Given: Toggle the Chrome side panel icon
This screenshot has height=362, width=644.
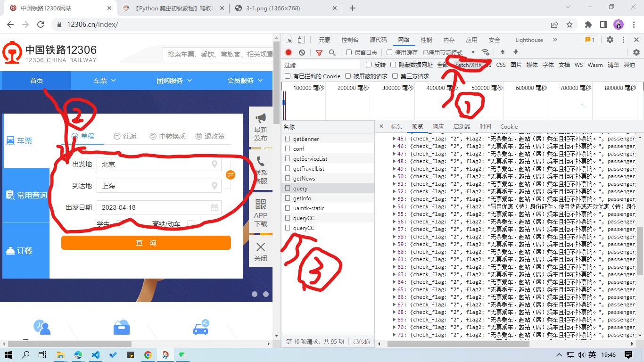Looking at the screenshot, I should point(603,25).
